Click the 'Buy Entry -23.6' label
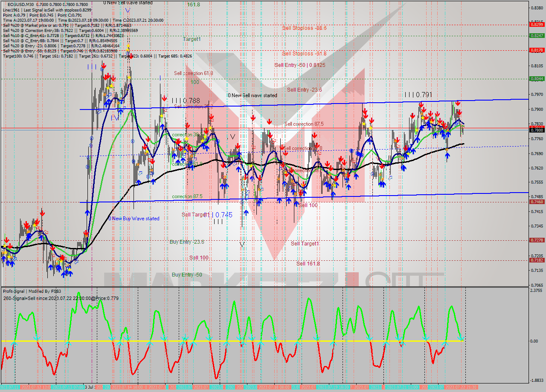 (x=187, y=242)
